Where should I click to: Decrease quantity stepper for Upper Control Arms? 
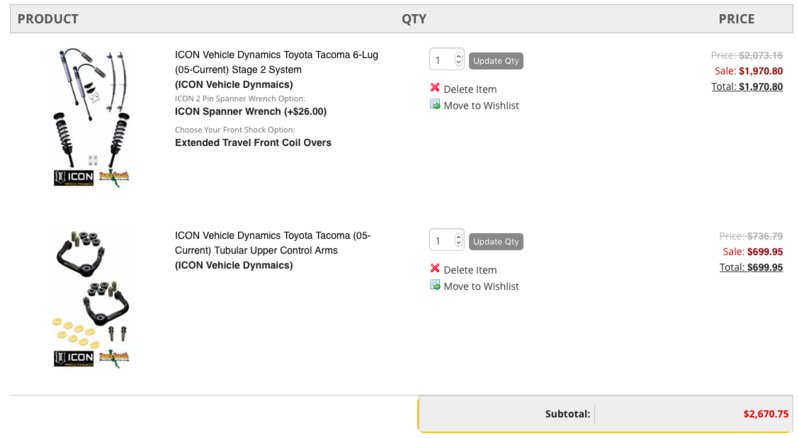point(458,244)
